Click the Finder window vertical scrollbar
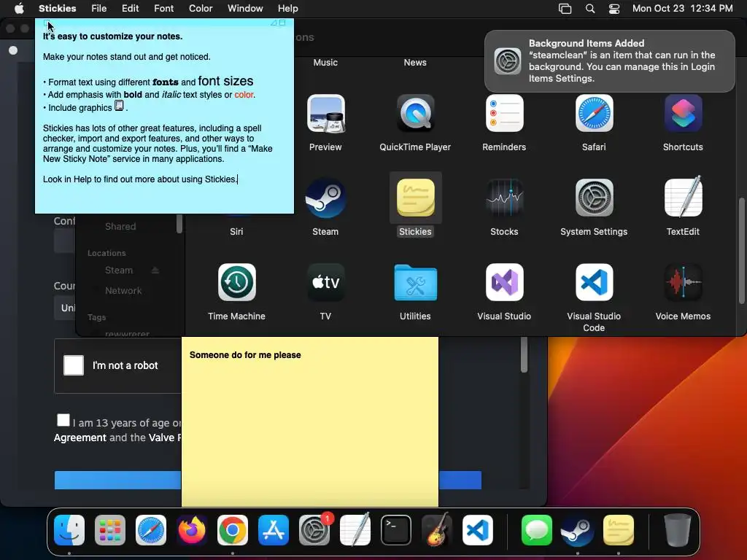This screenshot has width=747, height=560. 741,250
